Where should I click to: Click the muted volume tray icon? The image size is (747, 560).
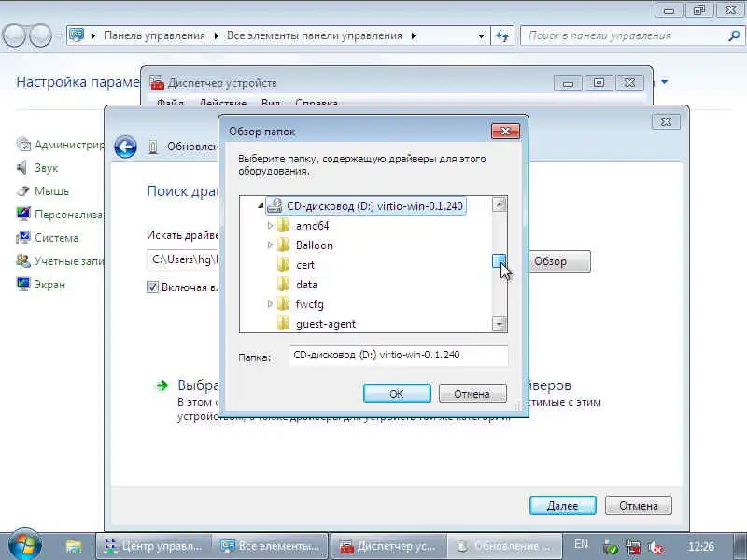tap(656, 547)
